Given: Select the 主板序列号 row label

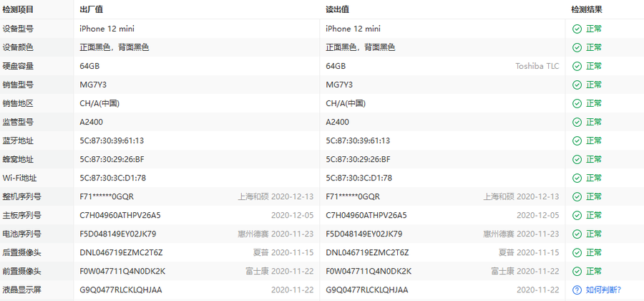Looking at the screenshot, I should coord(21,216).
